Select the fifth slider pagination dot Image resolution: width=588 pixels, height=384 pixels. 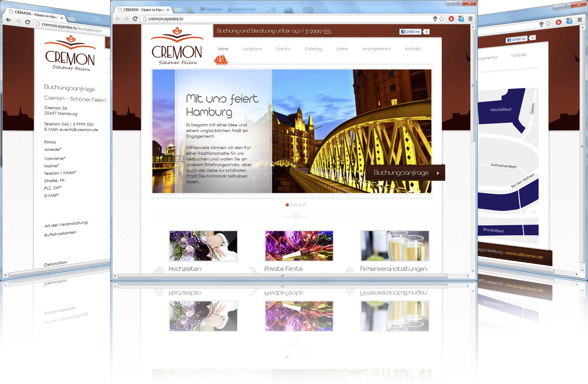tap(304, 205)
